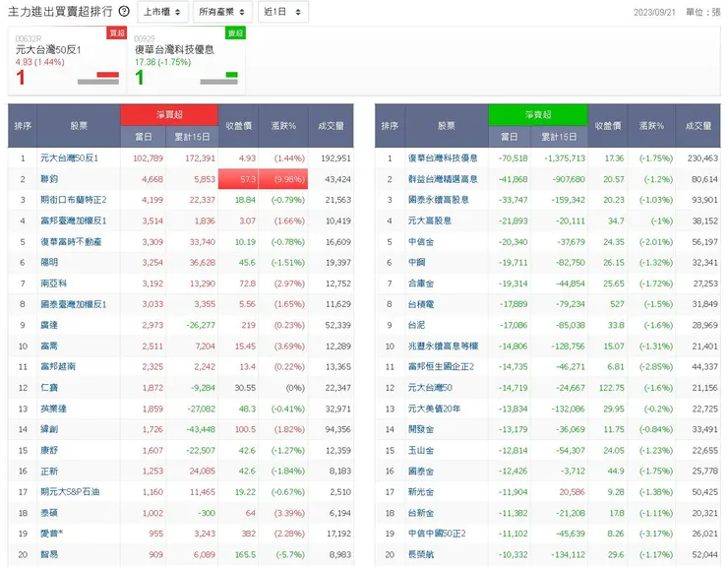Sort by 當日 in net sell table

(510, 137)
